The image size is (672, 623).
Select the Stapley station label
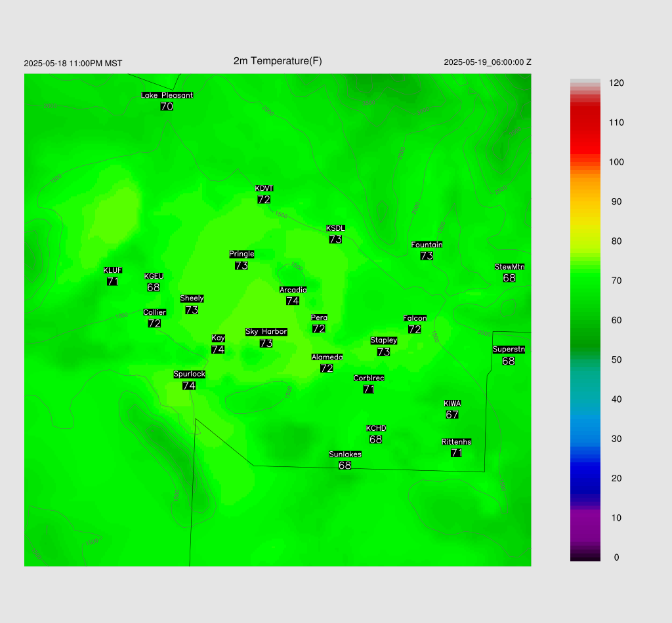pos(383,340)
